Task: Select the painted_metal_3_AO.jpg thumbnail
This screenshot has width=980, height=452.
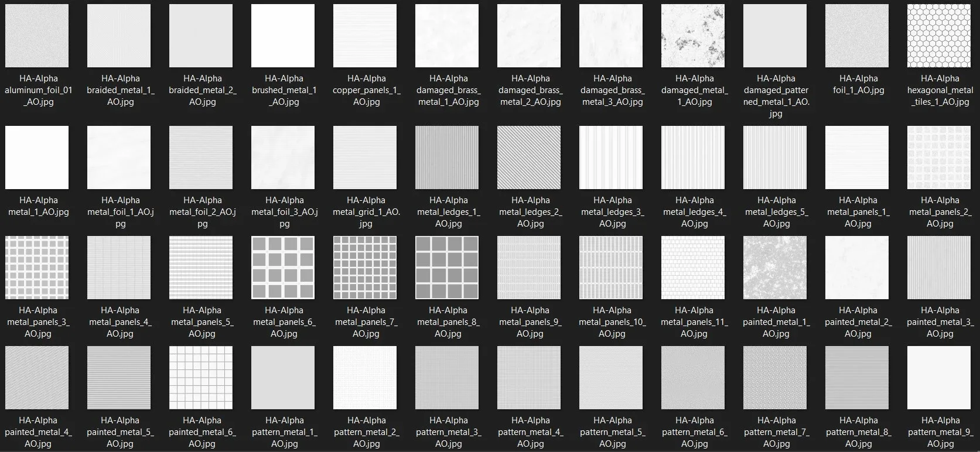Action: tap(939, 268)
